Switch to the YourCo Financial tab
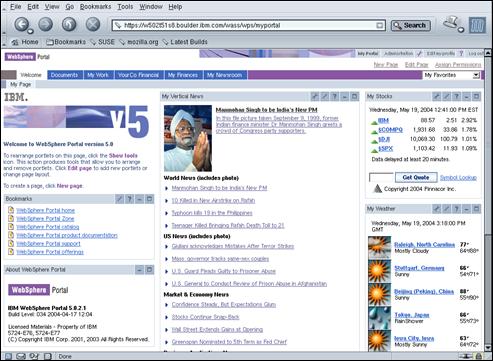493x361 pixels. (139, 75)
